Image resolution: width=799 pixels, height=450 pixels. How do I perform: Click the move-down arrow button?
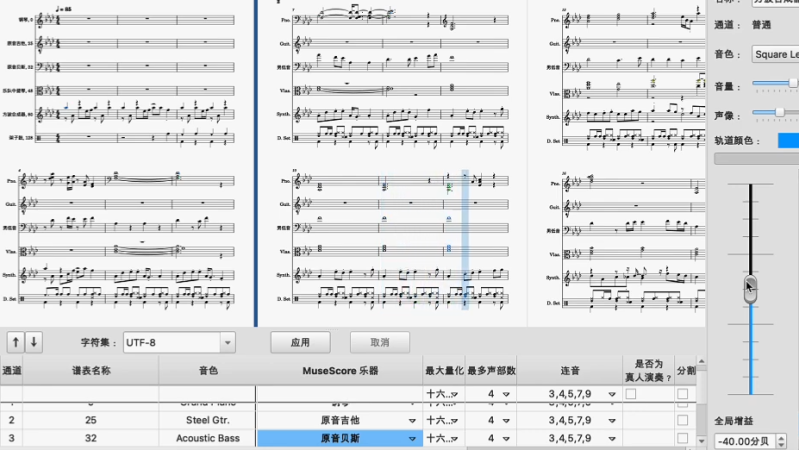coord(34,342)
